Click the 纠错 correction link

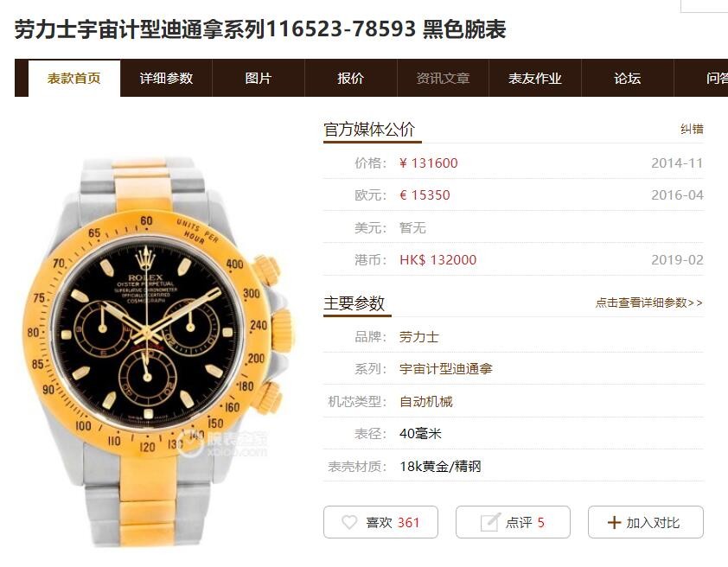tap(692, 129)
